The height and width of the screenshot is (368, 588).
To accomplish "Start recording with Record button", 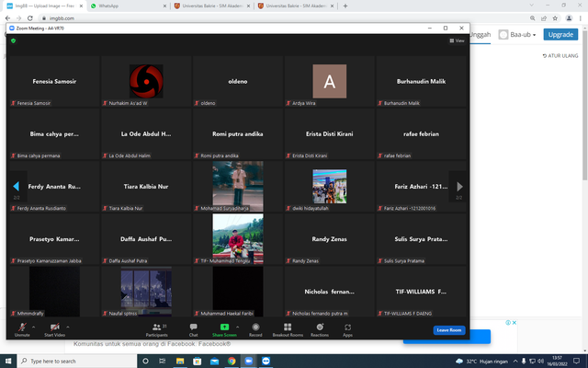I will [x=255, y=329].
